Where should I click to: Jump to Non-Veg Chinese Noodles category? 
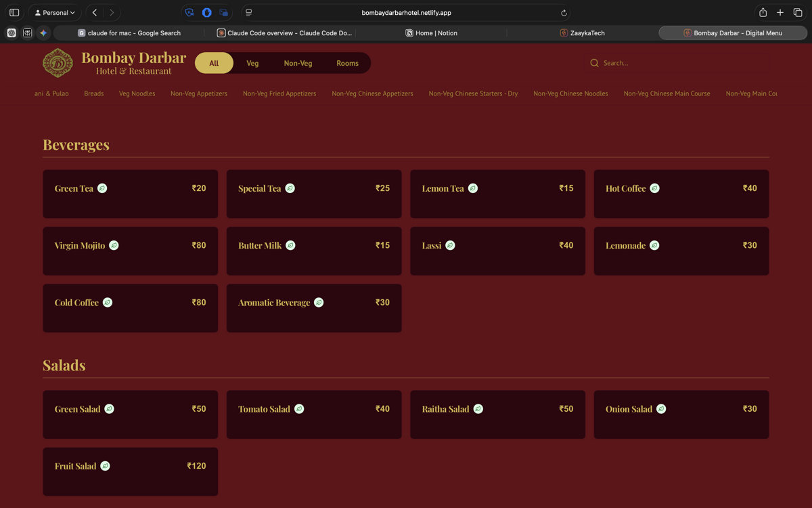pyautogui.click(x=570, y=93)
